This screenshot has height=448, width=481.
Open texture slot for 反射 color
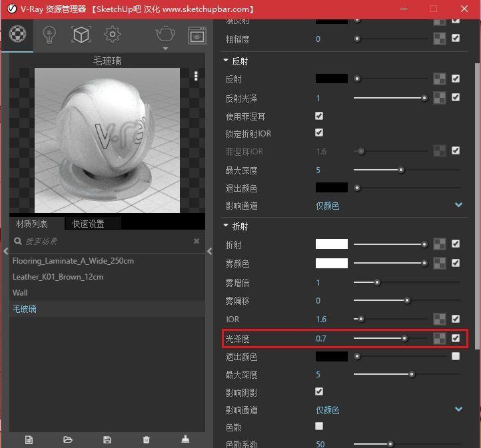click(439, 79)
